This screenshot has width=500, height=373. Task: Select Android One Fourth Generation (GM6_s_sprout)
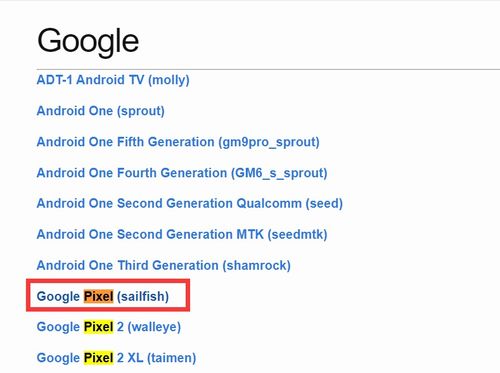coord(182,173)
